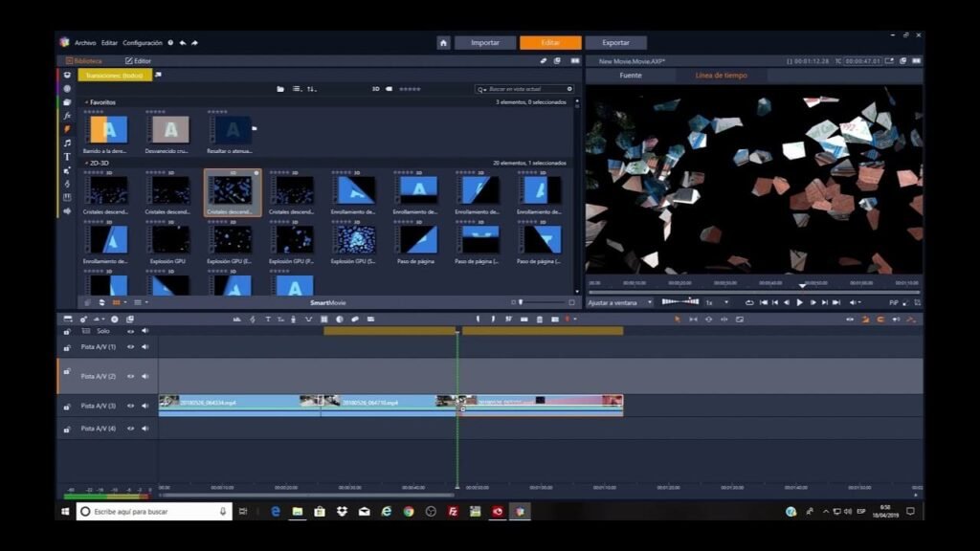This screenshot has width=980, height=551.
Task: Open the transitions library category icon
Action: [67, 129]
